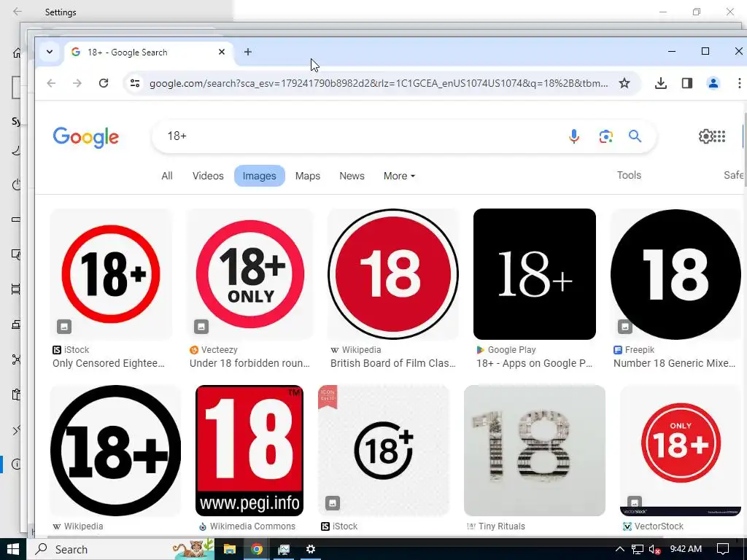
Task: Expand the tab search dropdown
Action: pyautogui.click(x=50, y=52)
